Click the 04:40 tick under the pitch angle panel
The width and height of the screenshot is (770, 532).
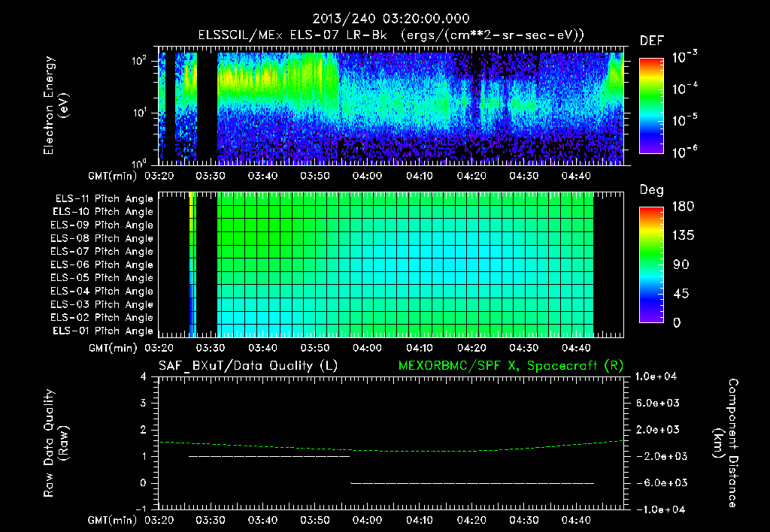[x=576, y=348]
